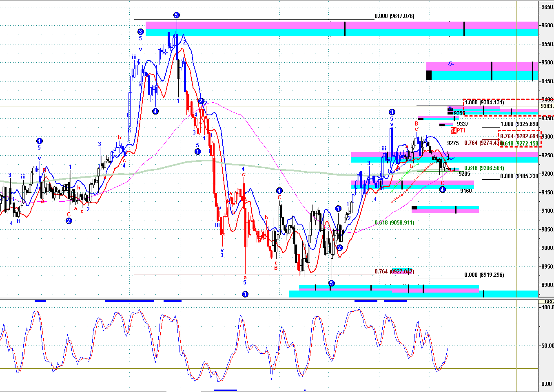The width and height of the screenshot is (554, 392).
Task: Click the 9600 tick on the price axis
Action: (547, 26)
